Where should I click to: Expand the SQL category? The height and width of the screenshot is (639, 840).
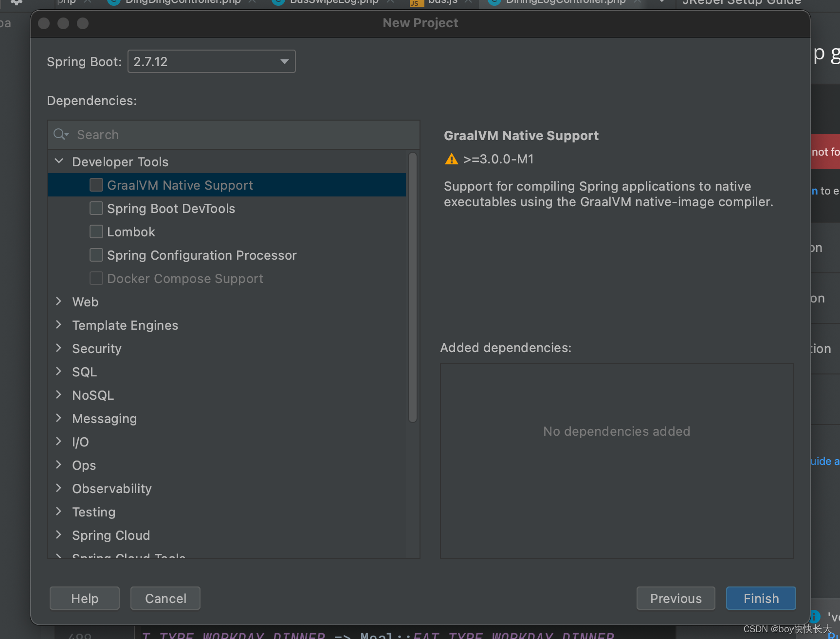[x=59, y=372]
